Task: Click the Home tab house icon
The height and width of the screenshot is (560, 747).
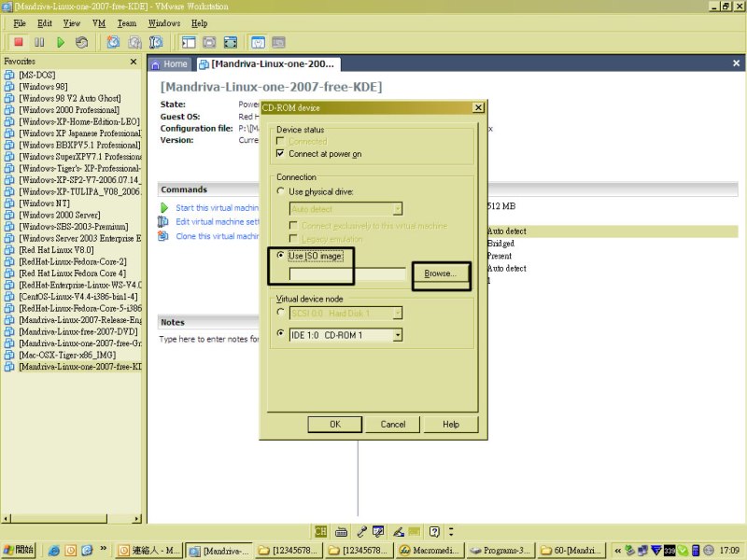Action: coord(155,64)
